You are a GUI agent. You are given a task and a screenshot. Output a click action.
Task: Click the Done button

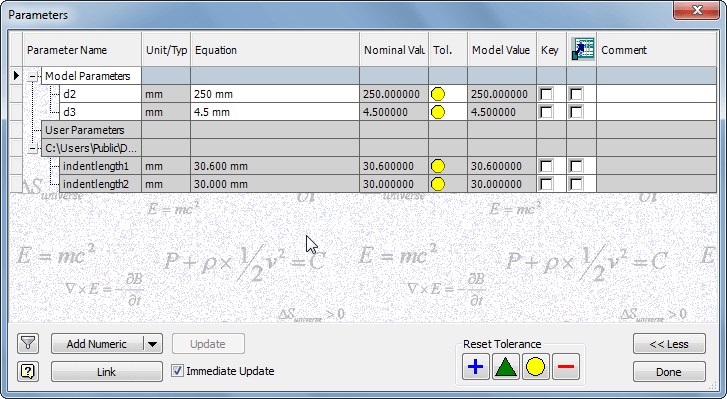point(669,372)
